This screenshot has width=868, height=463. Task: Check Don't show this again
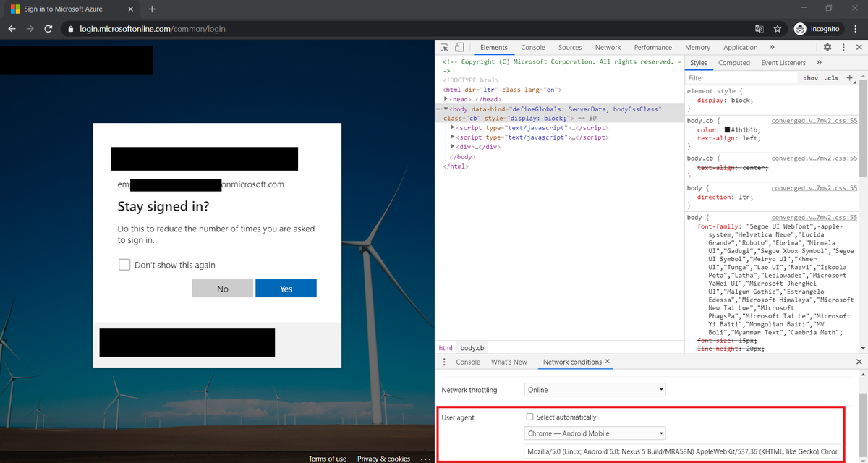click(124, 265)
